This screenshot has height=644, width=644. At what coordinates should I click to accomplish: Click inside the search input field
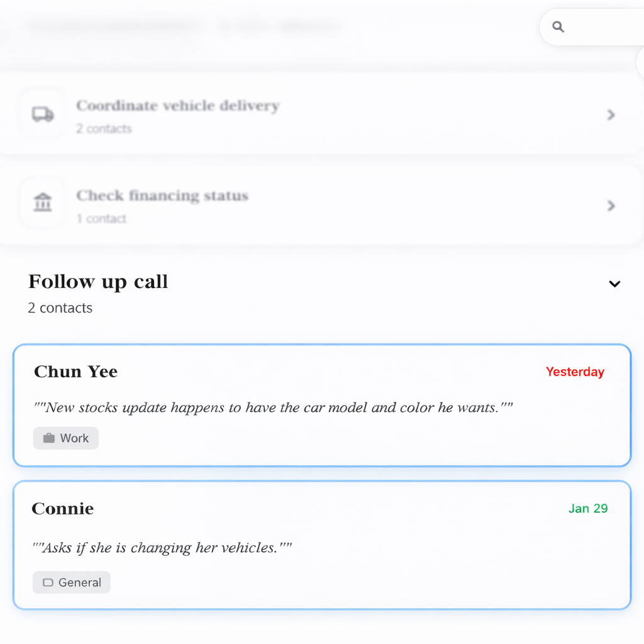(604, 27)
